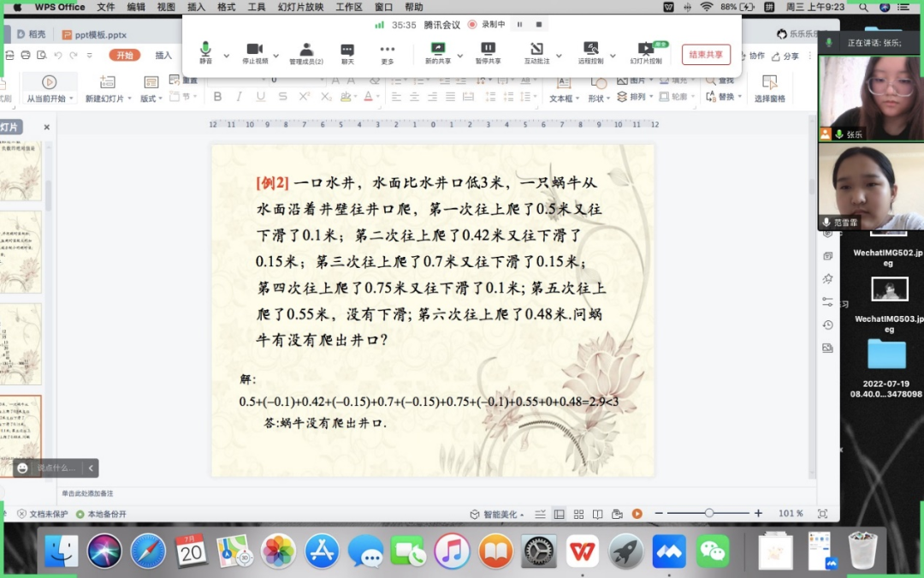Click the print preview icon
This screenshot has width=924, height=578.
[41, 55]
